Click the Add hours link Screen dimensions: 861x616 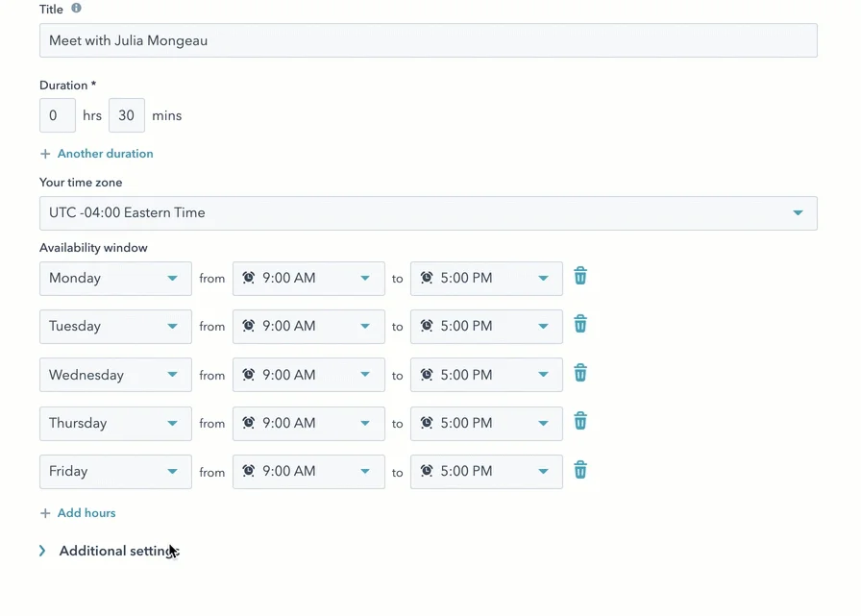[86, 513]
